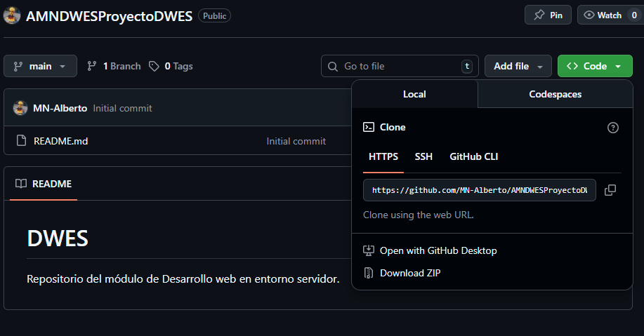Click the MN-Alberto commit author avatar
This screenshot has width=644, height=336.
click(20, 108)
